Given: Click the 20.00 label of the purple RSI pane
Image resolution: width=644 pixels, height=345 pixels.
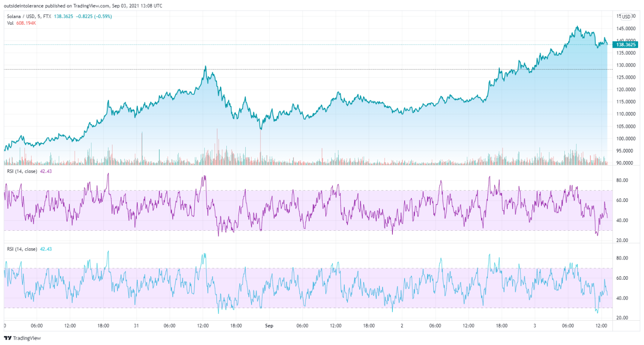Looking at the screenshot, I should pyautogui.click(x=622, y=240).
